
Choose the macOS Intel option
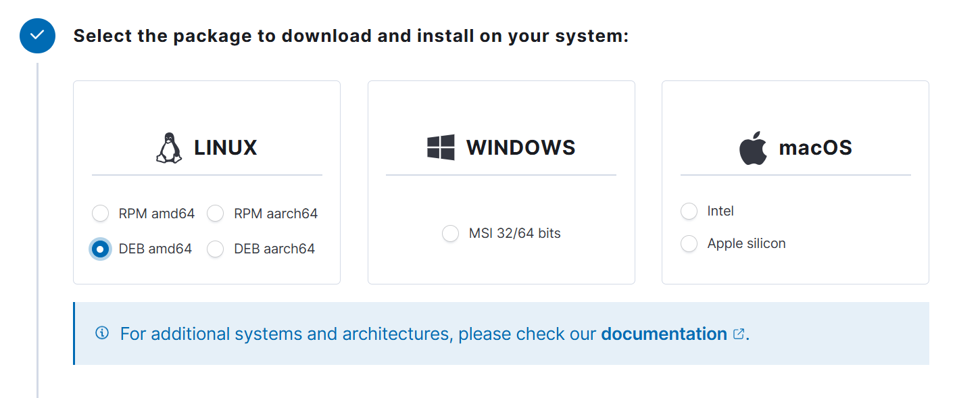click(x=689, y=212)
